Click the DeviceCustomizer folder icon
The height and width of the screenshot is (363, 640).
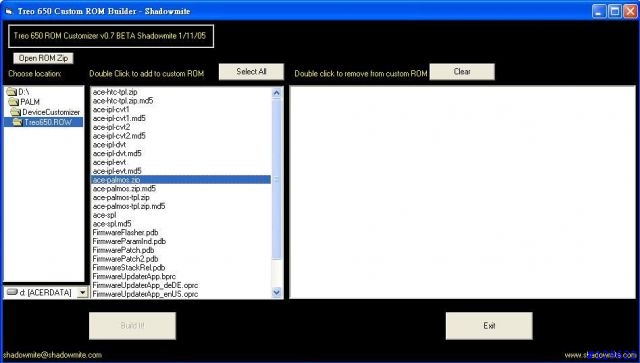coord(16,112)
